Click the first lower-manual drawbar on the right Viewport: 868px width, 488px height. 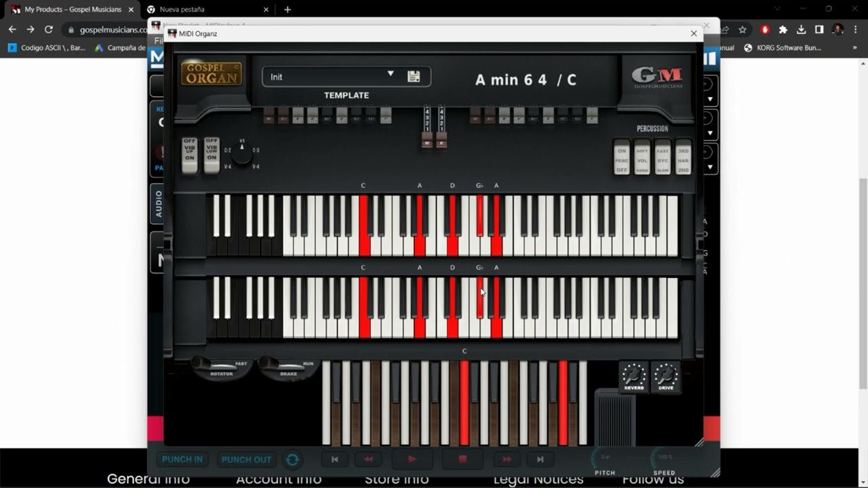(x=475, y=115)
